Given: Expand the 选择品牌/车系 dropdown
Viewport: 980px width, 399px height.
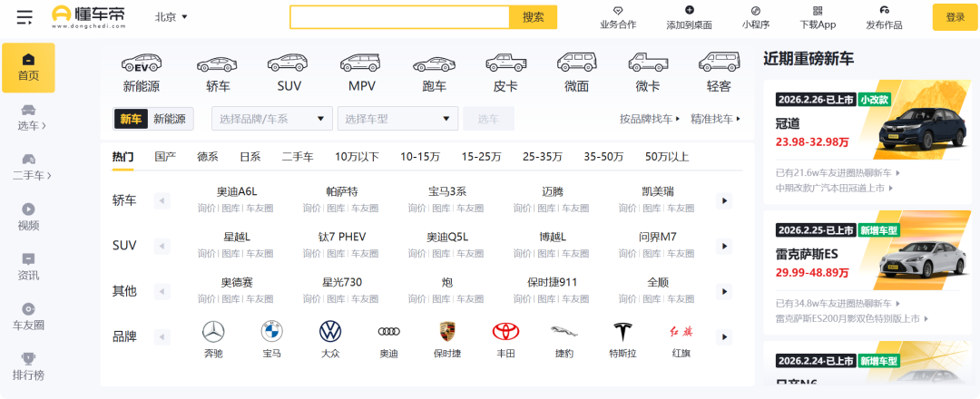Looking at the screenshot, I should tap(271, 119).
